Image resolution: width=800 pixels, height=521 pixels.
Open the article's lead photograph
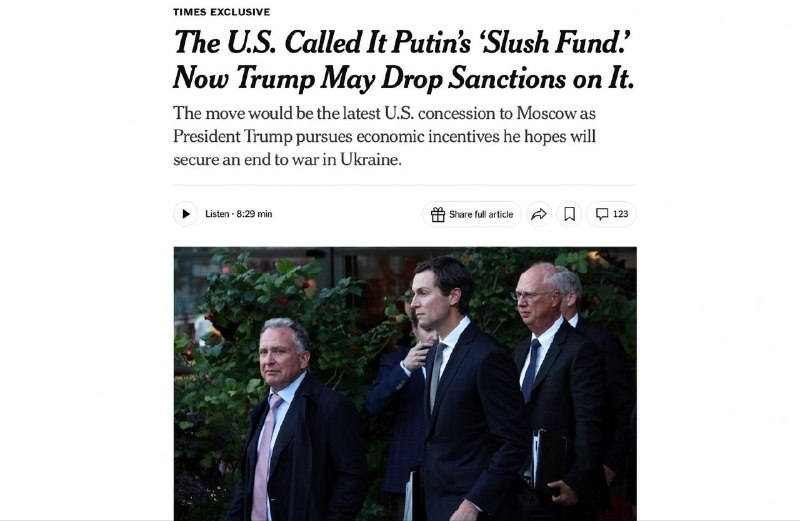(x=405, y=384)
